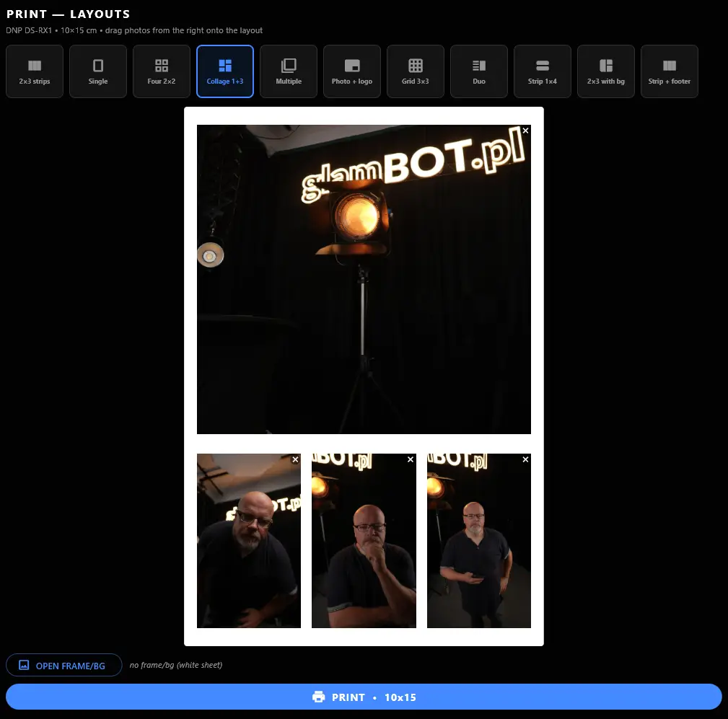Screen dimensions: 728x719
Task: Select the Collage 1+3 layout
Action: click(x=225, y=71)
